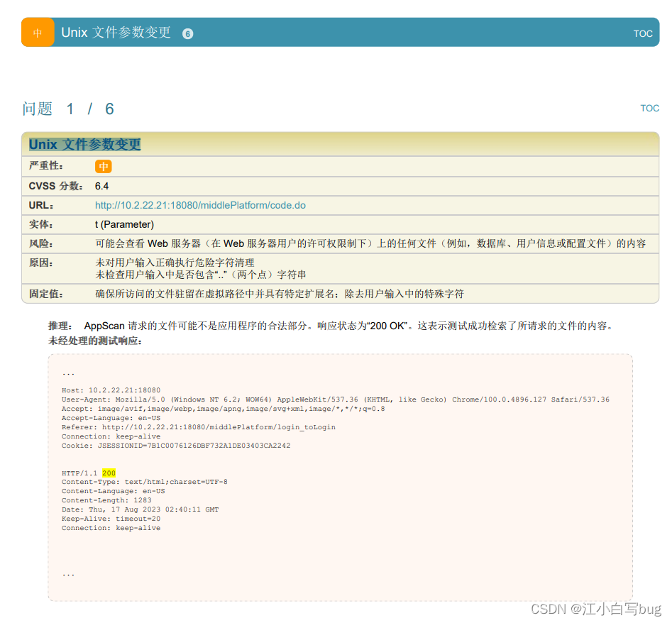Click the 原因 row label
Image resolution: width=672 pixels, height=623 pixels.
click(40, 263)
